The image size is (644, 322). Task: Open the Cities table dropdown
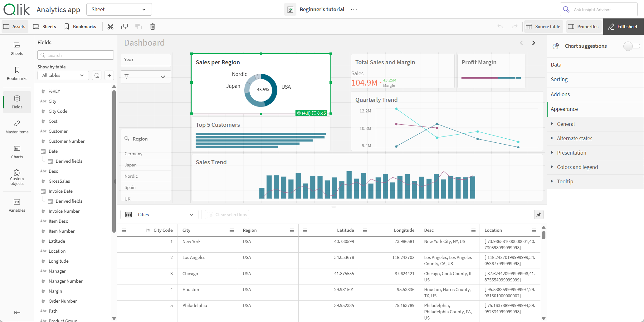coord(159,215)
